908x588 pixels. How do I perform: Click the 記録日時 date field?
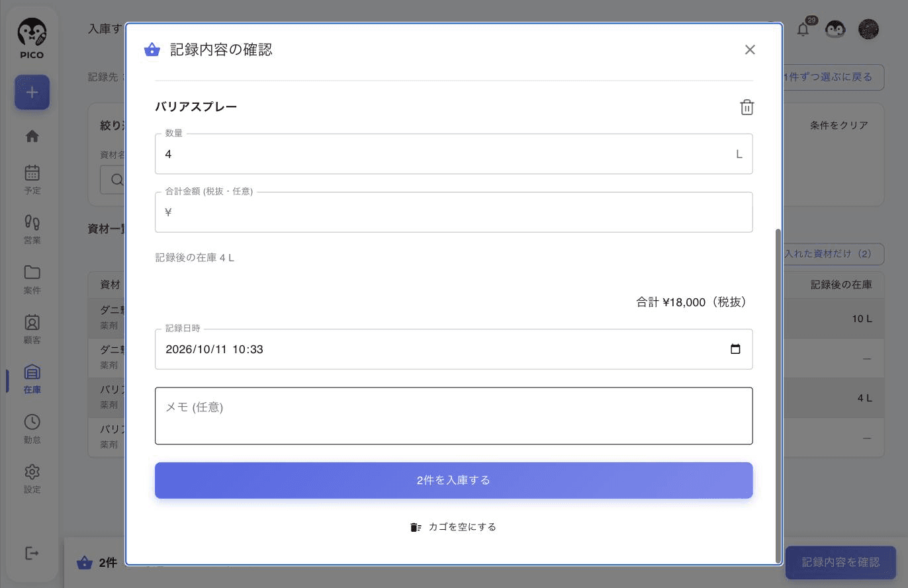[x=453, y=349]
